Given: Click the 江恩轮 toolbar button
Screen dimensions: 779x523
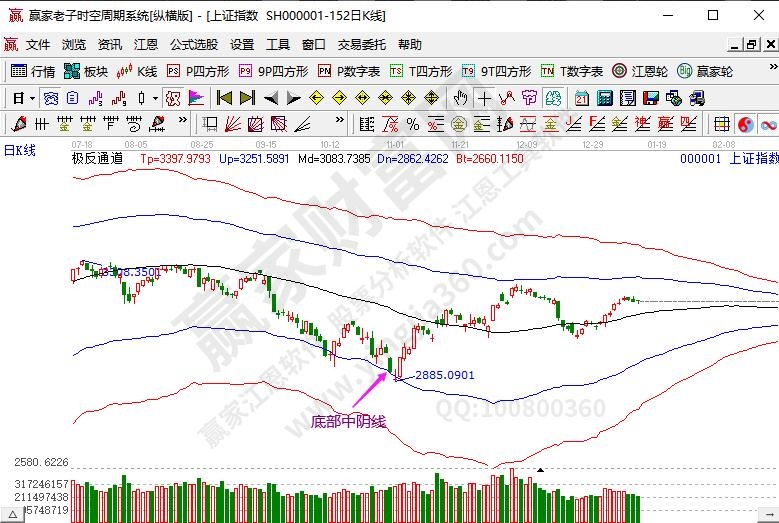Looking at the screenshot, I should click(x=640, y=71).
